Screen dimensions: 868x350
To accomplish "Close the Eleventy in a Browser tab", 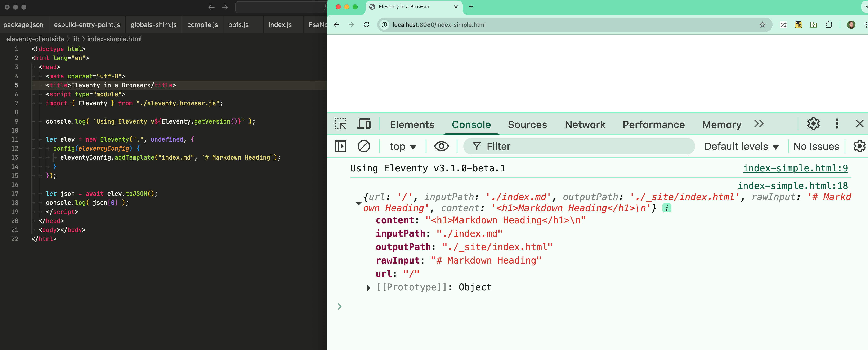I will point(456,7).
